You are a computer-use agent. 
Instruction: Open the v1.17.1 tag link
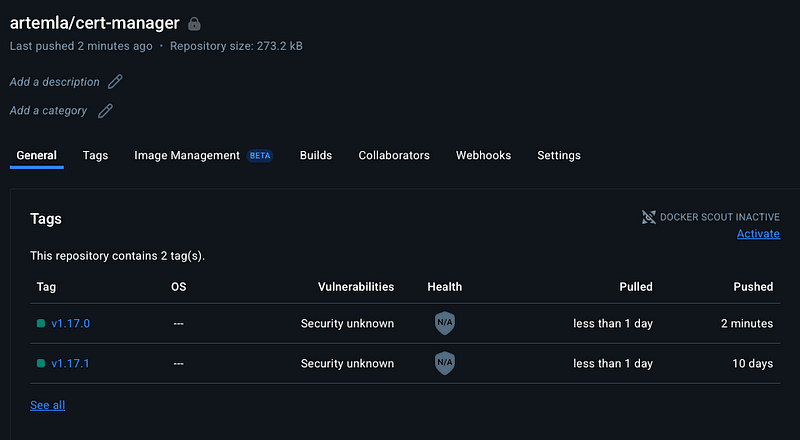70,363
